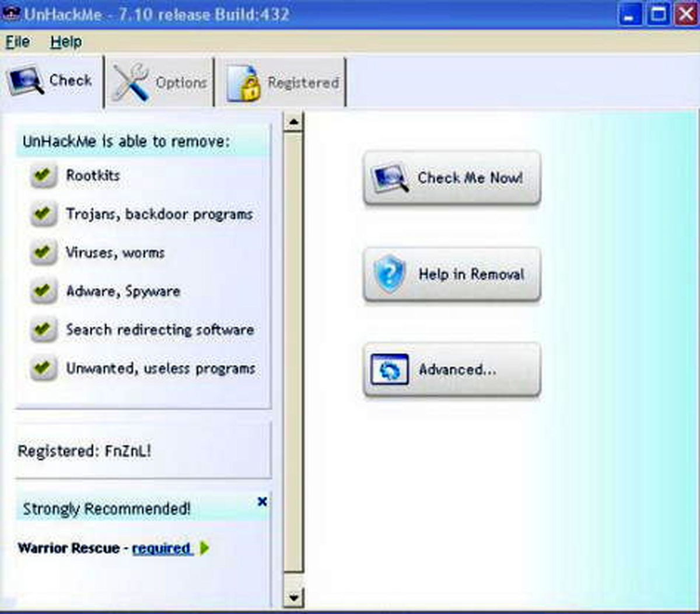Click the UnHackMe title bar app icon

pyautogui.click(x=12, y=14)
